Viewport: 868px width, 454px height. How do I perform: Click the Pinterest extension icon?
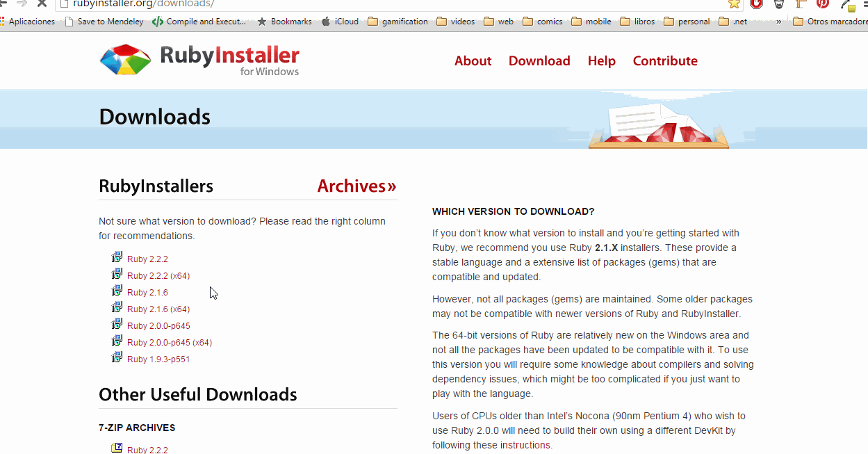[823, 3]
